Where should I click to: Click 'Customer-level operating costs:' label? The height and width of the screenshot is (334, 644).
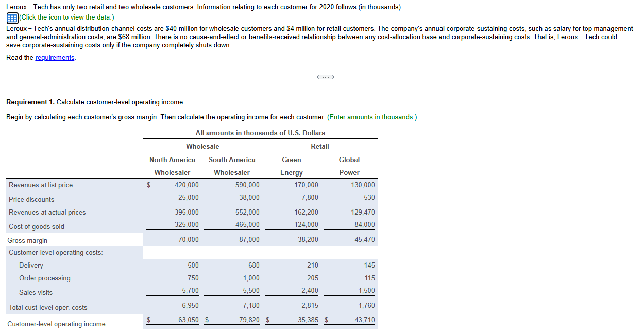pyautogui.click(x=56, y=252)
